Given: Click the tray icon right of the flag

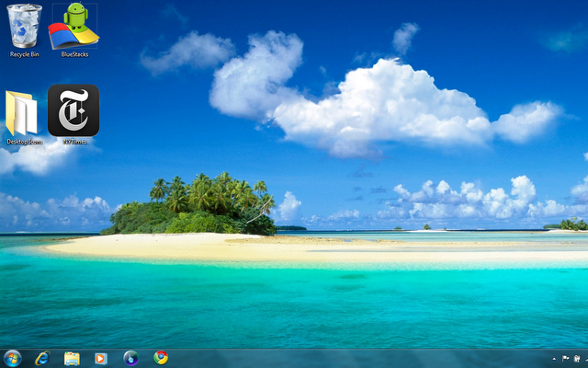Looking at the screenshot, I should (577, 359).
